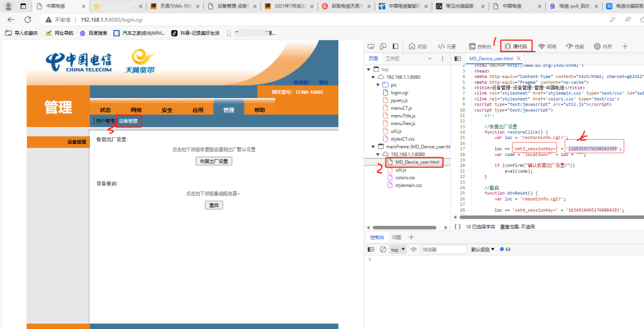Screen dimensions: 644x329
Task: Expand the pic folder
Action: 378,85
